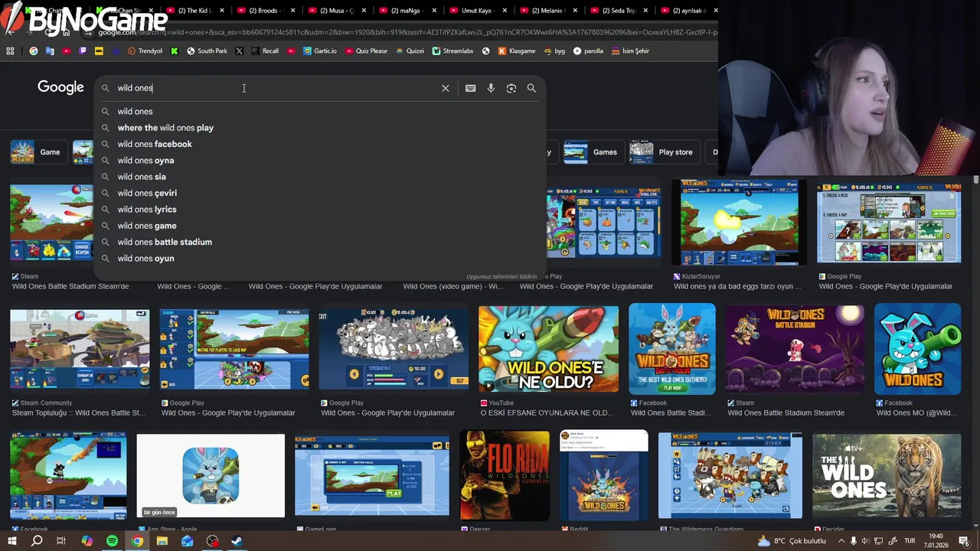Start voice search with the microphone icon

(x=491, y=88)
